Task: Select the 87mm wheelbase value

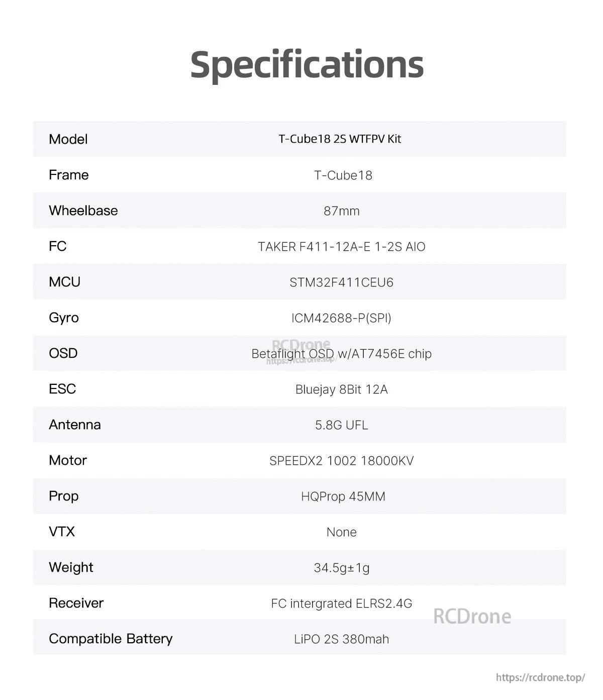Action: tap(341, 211)
